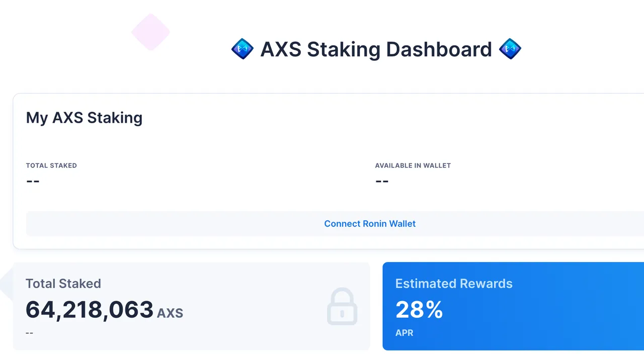Click the TOTAL STAKED label
644x362 pixels.
click(51, 165)
